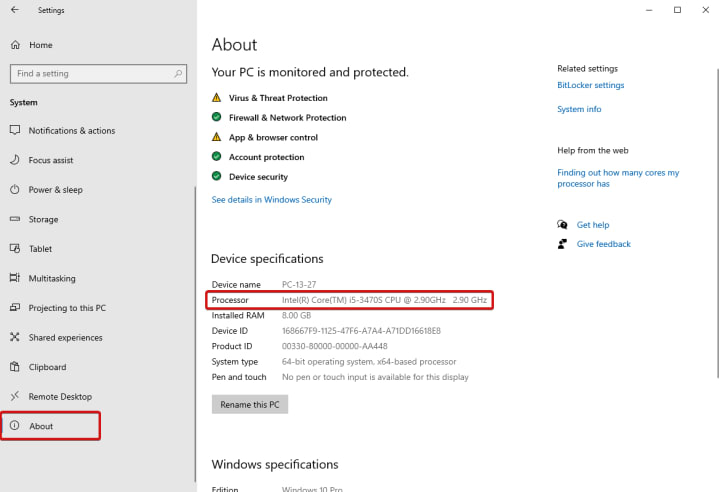
Task: Click the Projecting to this PC icon
Action: coord(15,307)
